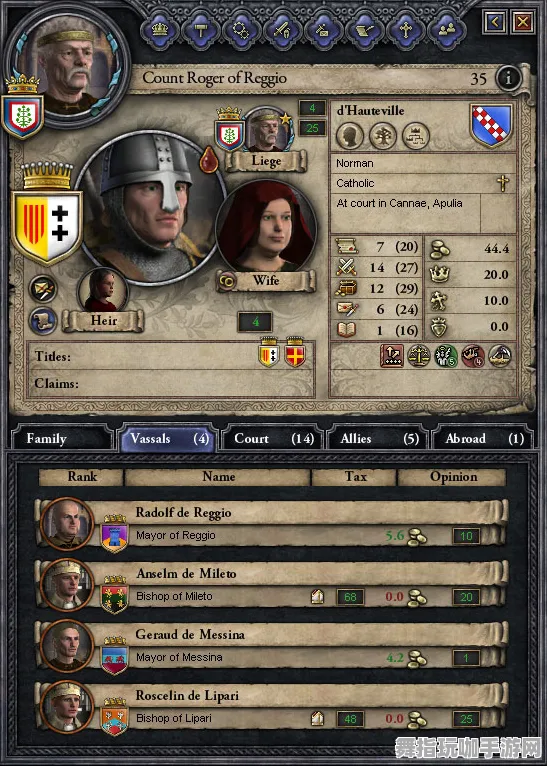Select the Liege portrait
This screenshot has height=766, width=547.
(x=267, y=130)
